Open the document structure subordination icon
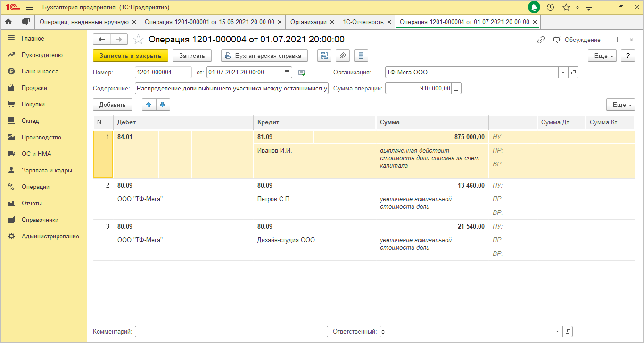The image size is (644, 343). pos(324,56)
